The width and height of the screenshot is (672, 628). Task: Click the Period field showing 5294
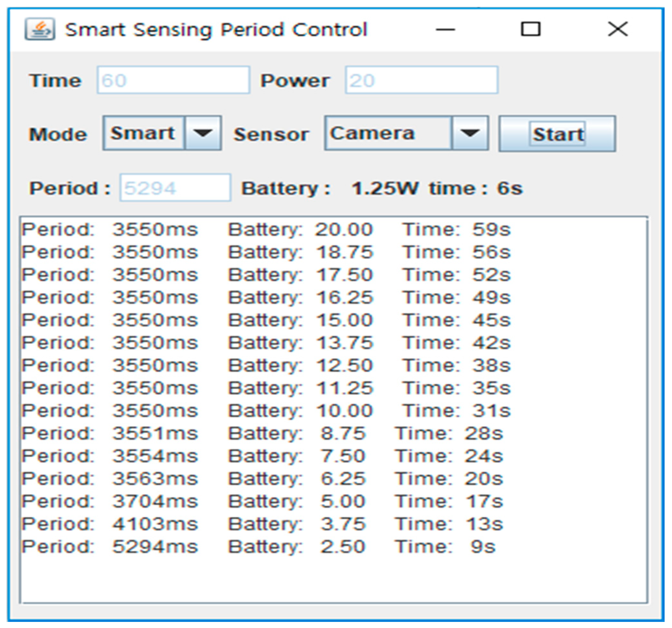click(175, 188)
